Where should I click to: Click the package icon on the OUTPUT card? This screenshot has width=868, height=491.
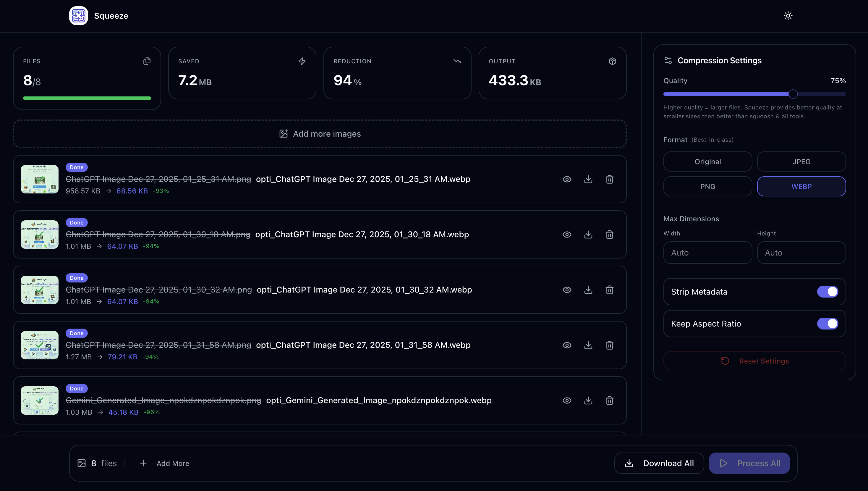(612, 61)
